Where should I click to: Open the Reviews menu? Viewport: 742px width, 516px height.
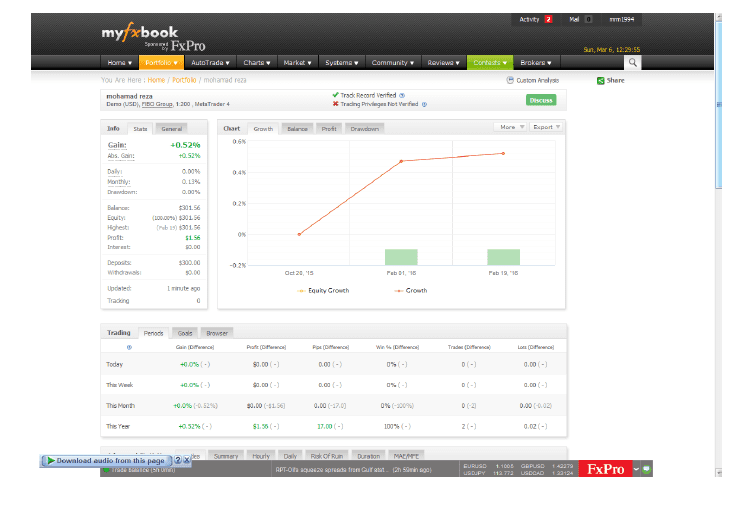click(x=443, y=62)
